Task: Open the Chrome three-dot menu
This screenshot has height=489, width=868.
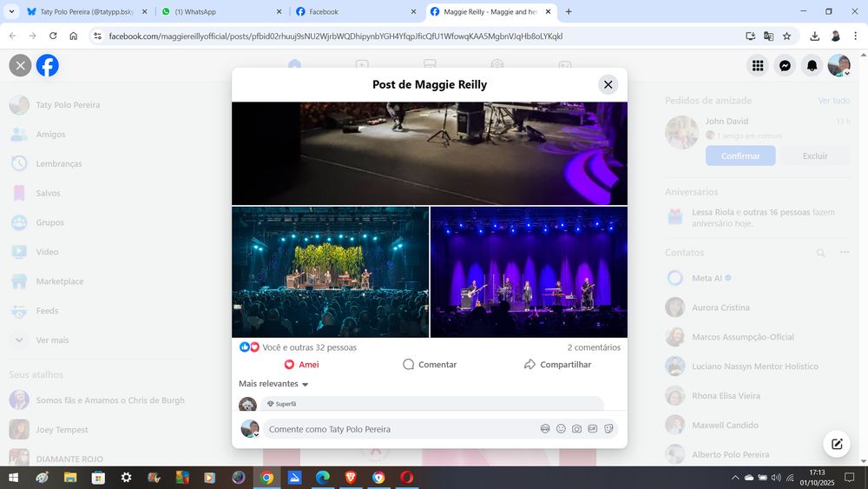Action: (x=855, y=36)
